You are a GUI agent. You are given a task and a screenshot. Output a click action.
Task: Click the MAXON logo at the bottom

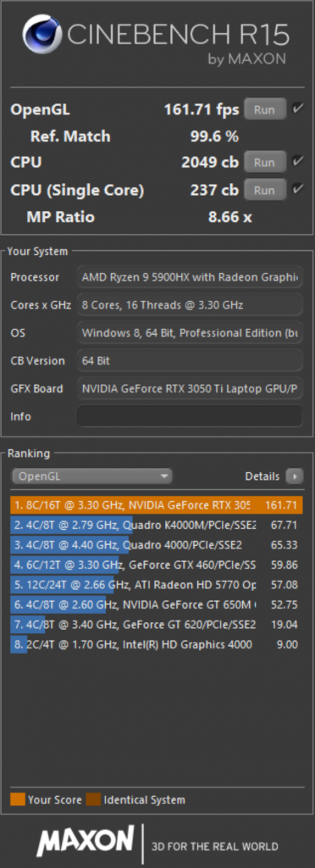pyautogui.click(x=86, y=842)
